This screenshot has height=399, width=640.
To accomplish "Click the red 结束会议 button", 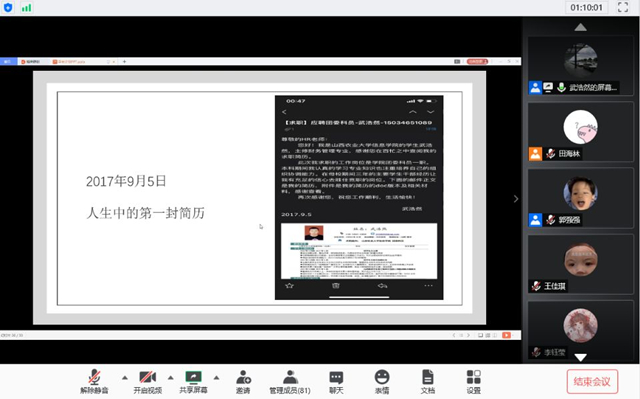I will [x=592, y=381].
